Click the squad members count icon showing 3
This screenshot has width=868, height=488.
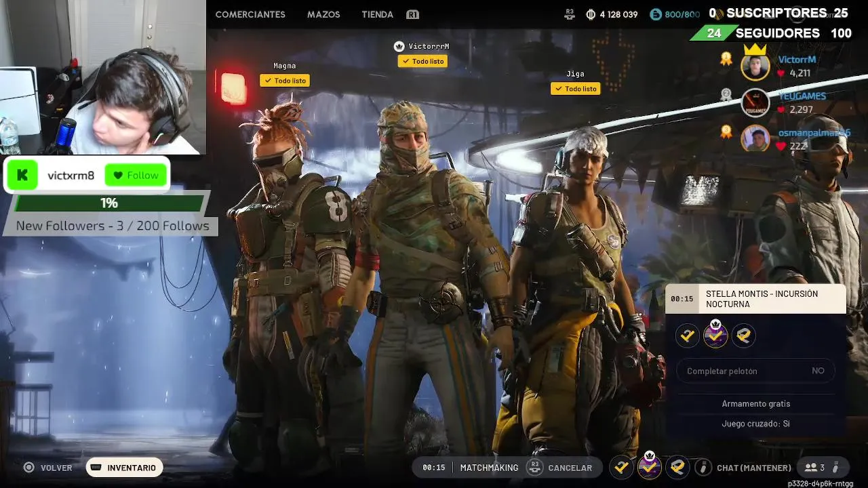(x=814, y=468)
